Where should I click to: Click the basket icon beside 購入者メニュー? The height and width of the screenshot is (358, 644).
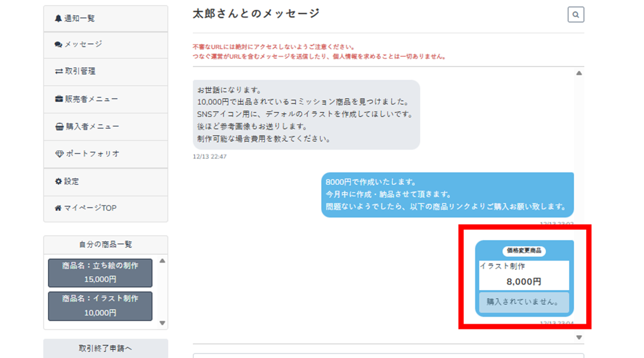(59, 127)
